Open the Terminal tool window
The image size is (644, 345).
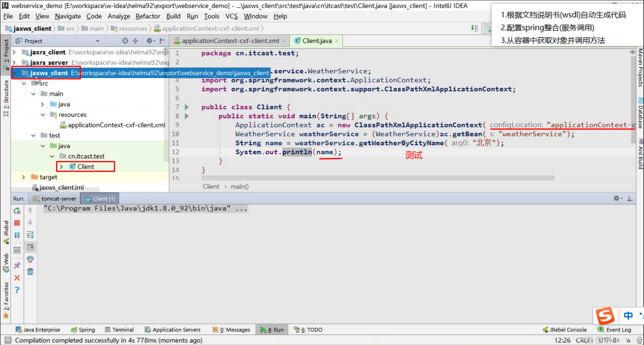click(x=119, y=330)
